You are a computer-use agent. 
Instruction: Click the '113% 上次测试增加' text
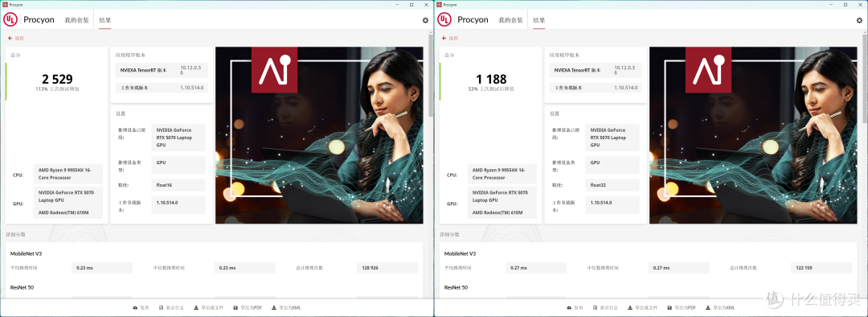(x=58, y=89)
